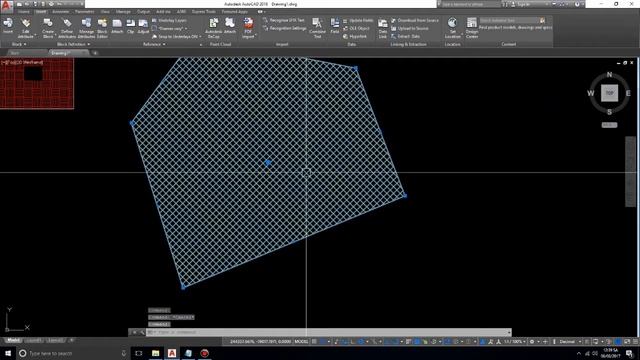The width and height of the screenshot is (640, 360).
Task: Launch the Create Block tool
Action: click(x=48, y=28)
